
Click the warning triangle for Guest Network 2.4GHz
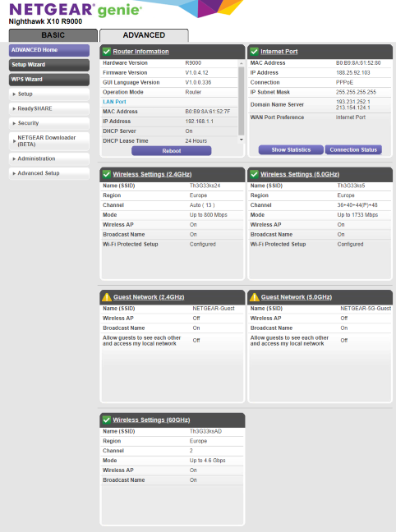tap(107, 297)
